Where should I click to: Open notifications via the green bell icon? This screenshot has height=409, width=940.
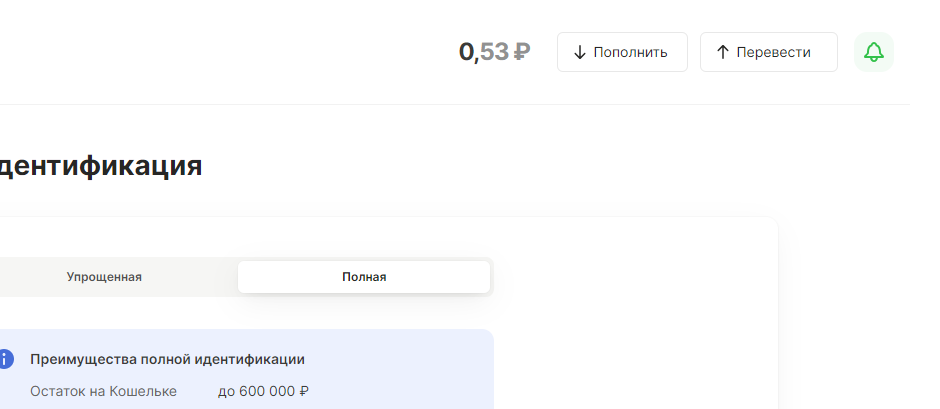873,52
